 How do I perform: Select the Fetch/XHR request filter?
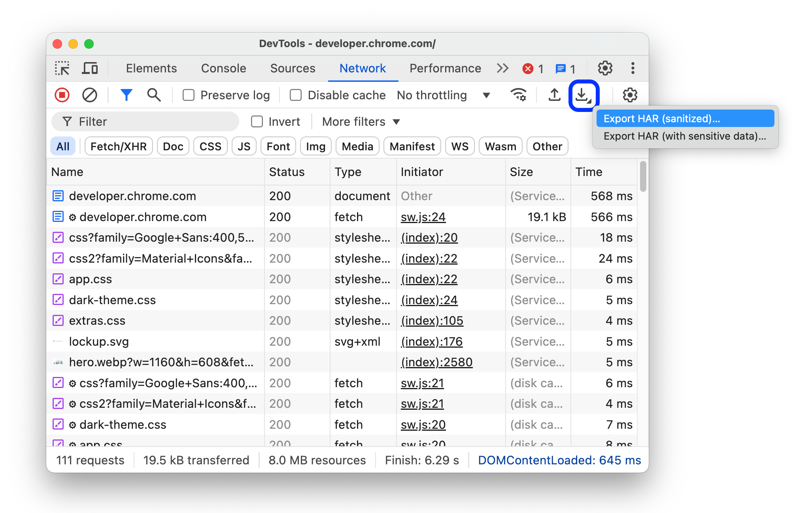118,146
